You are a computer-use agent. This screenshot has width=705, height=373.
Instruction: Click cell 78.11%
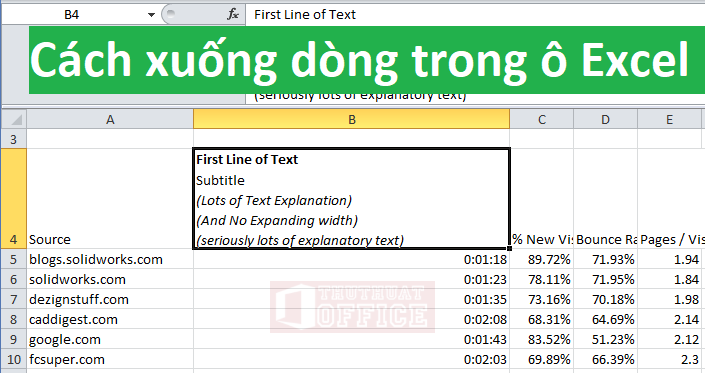click(542, 279)
